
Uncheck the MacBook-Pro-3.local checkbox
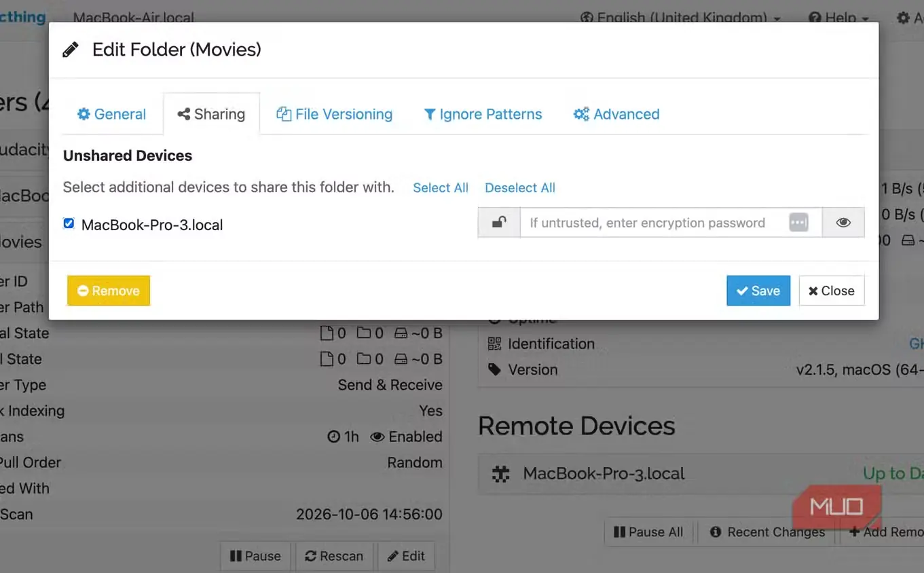click(x=69, y=223)
